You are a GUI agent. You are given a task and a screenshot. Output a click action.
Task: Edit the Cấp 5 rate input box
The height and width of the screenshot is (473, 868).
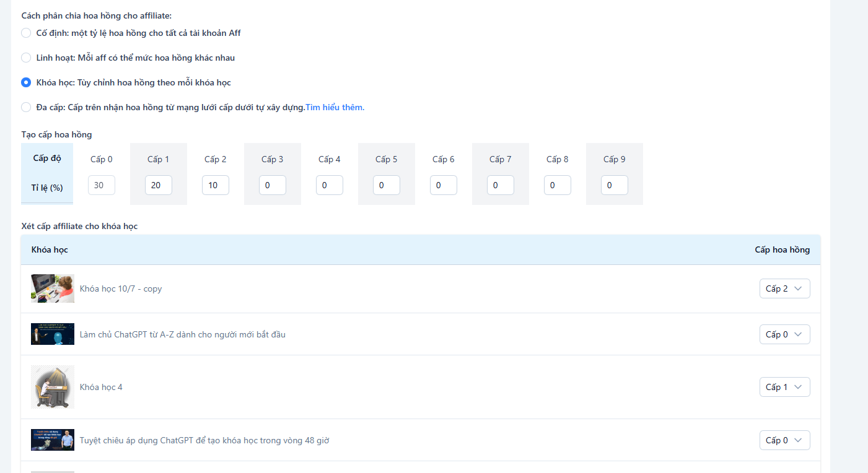(387, 185)
